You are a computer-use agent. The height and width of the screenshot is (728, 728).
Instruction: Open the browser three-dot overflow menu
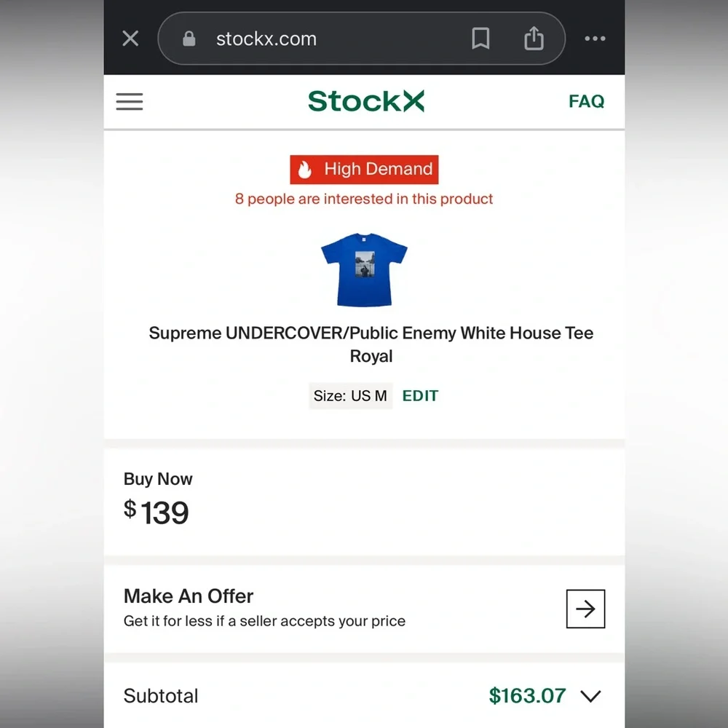pyautogui.click(x=595, y=39)
